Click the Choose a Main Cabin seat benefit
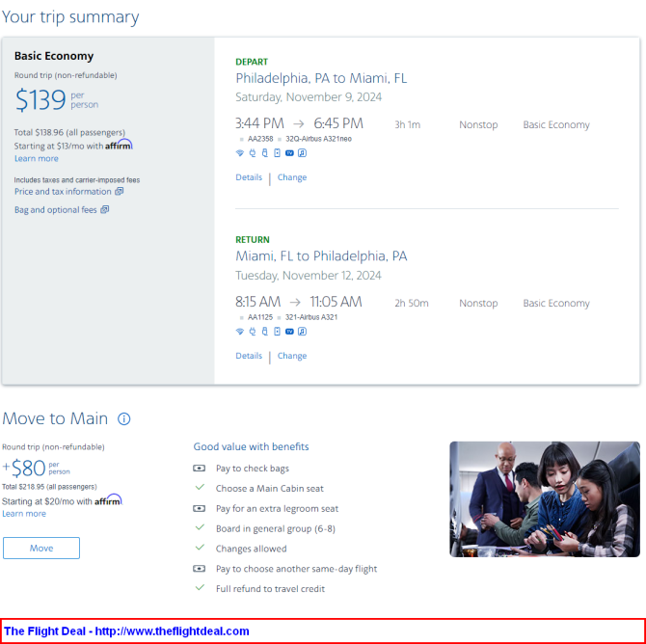 [x=270, y=489]
